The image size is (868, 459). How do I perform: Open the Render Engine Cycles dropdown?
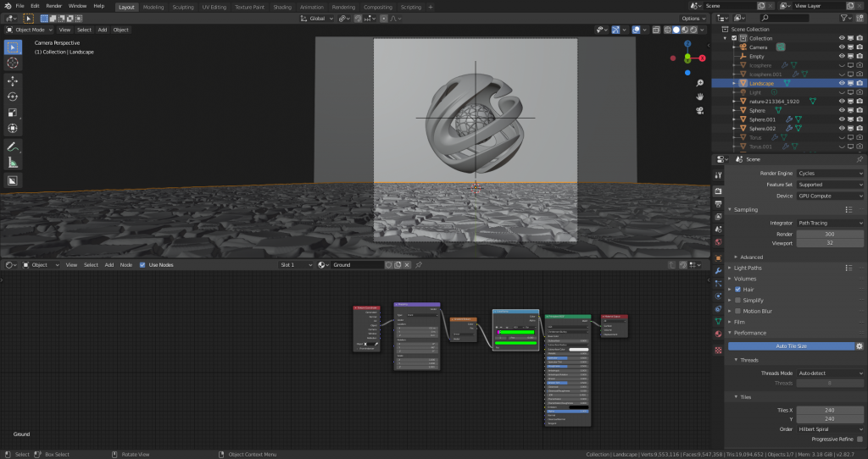pos(830,173)
